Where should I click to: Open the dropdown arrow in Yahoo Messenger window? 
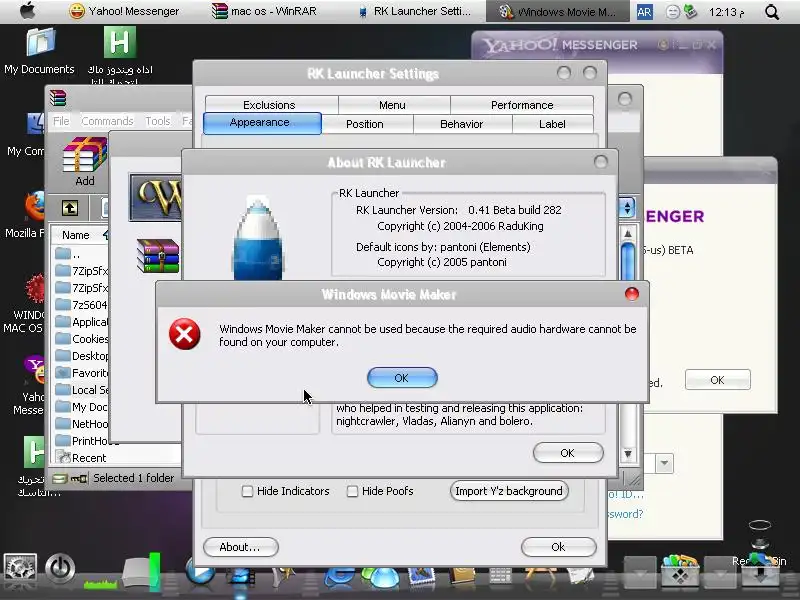(x=664, y=463)
